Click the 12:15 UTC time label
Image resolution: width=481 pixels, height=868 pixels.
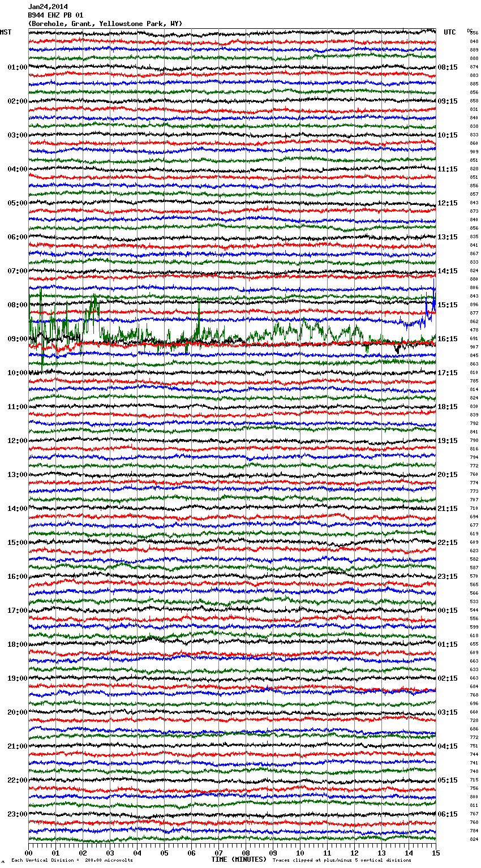448,203
